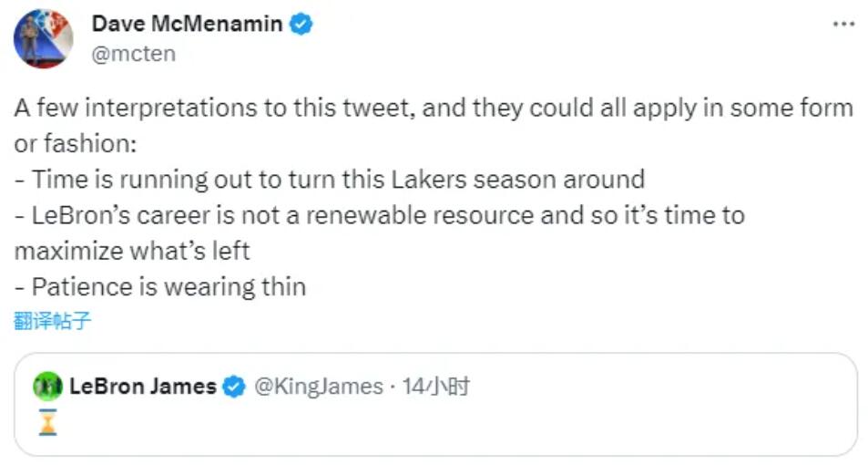Screen dimensions: 868x465
Task: Click the 'LeBron's career is not a renewable' line
Action: pyautogui.click(x=379, y=215)
